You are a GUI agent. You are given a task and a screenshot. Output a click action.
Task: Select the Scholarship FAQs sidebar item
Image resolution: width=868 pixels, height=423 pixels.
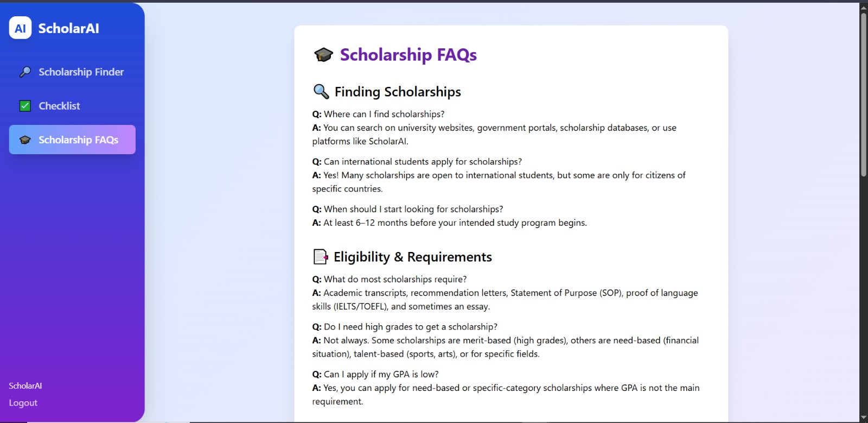[x=78, y=140]
